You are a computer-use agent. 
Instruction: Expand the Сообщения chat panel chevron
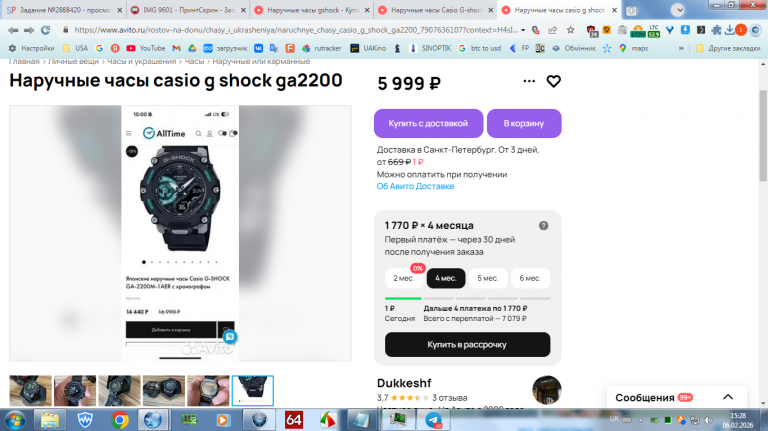tap(728, 397)
